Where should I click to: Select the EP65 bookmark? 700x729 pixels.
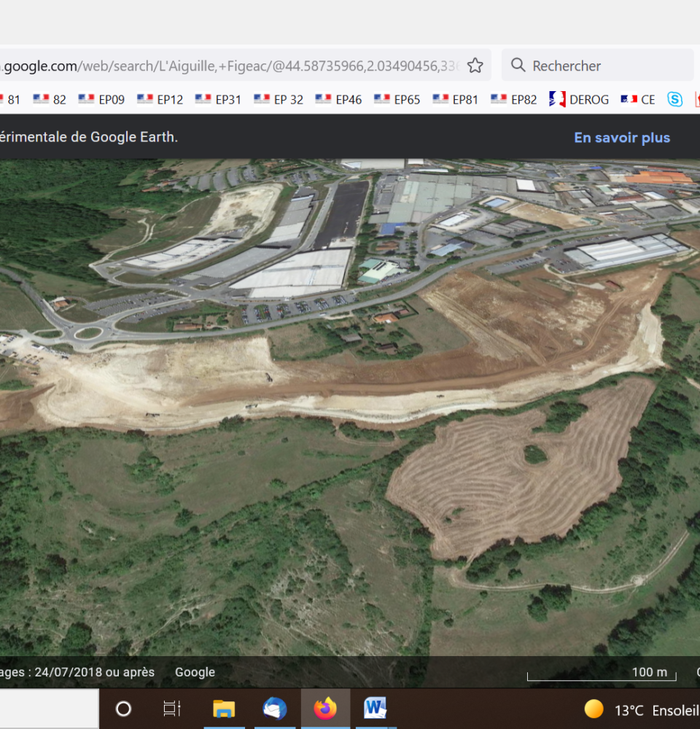point(397,99)
